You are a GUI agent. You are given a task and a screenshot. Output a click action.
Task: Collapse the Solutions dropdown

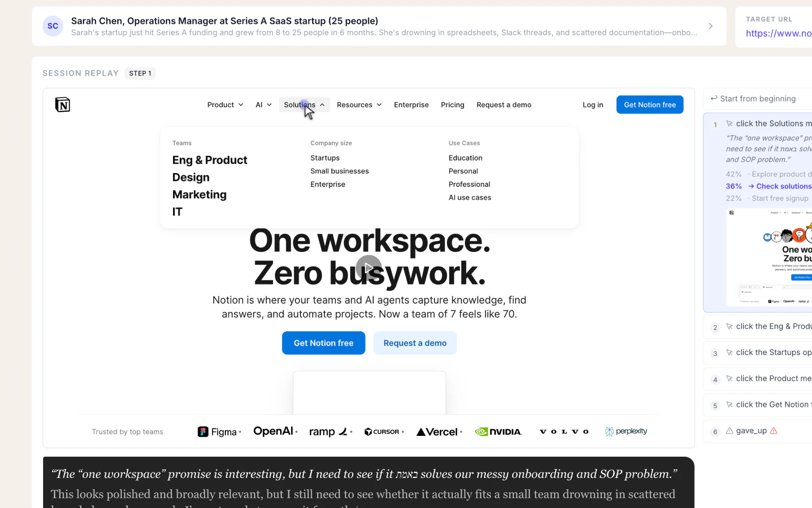(x=304, y=105)
